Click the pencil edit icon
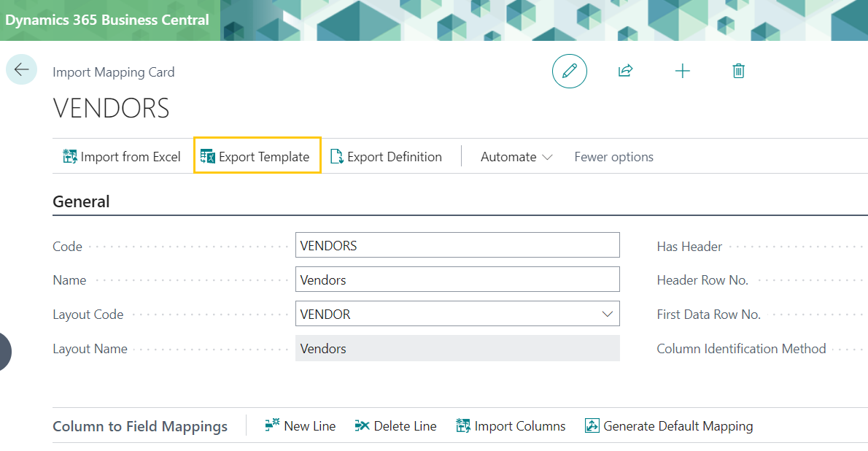 point(569,71)
